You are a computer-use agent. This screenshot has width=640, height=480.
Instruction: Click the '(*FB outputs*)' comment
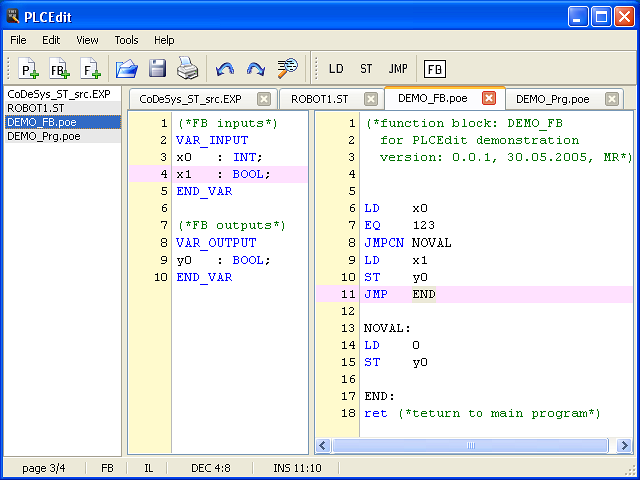click(232, 225)
